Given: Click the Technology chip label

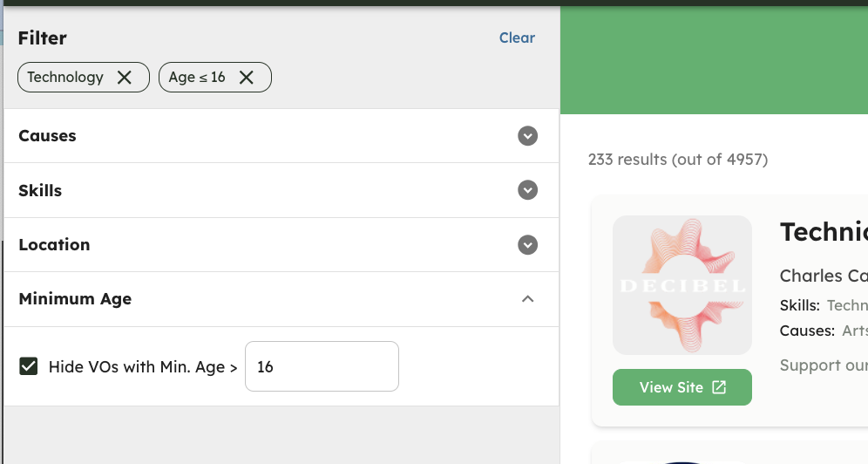Looking at the screenshot, I should coord(65,77).
